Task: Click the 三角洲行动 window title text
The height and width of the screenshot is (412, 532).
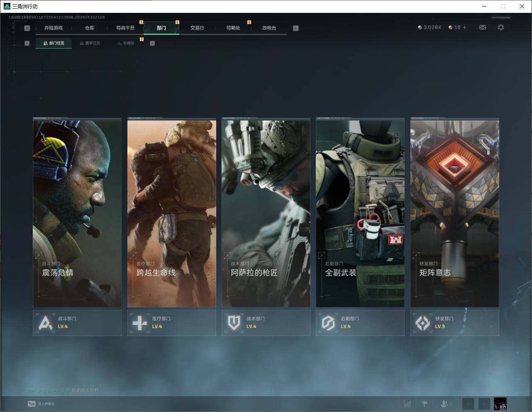Action: pyautogui.click(x=25, y=6)
